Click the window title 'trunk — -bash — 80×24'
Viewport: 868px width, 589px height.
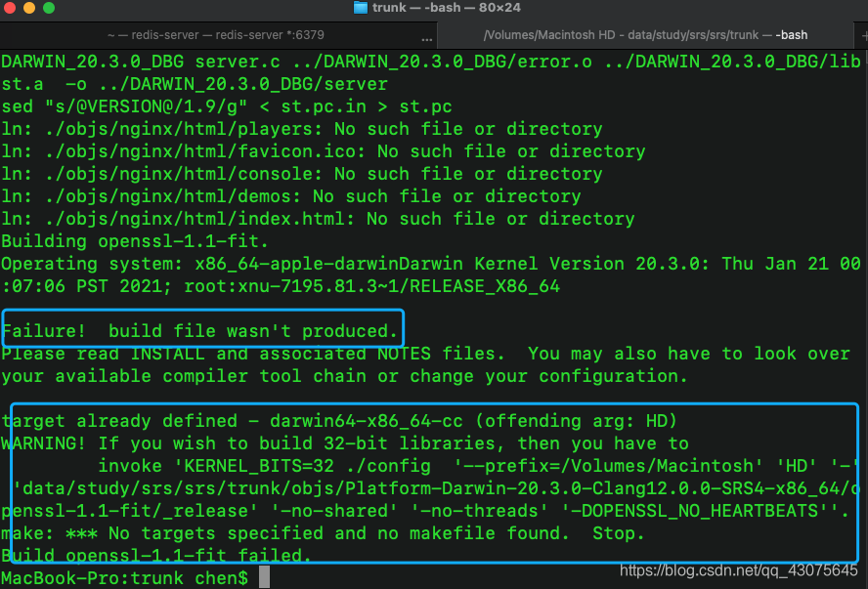(x=446, y=8)
